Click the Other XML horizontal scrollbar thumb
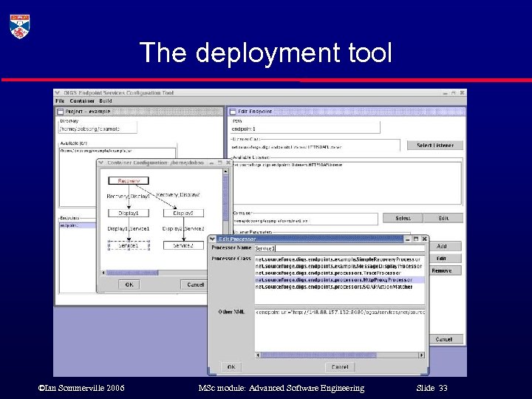 click(318, 355)
